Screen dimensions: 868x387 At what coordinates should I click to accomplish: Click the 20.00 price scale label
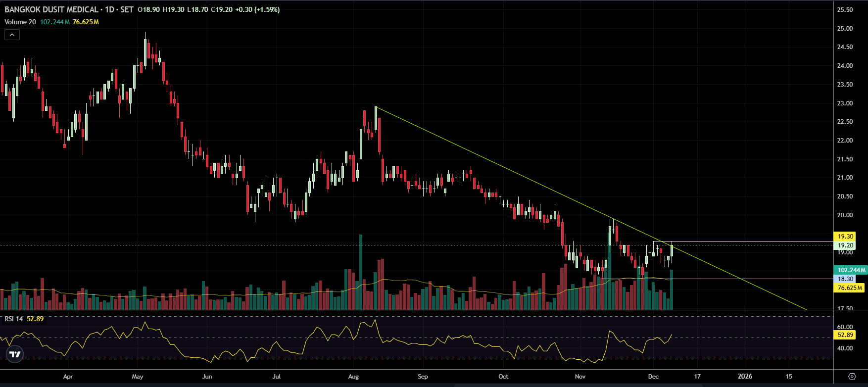coord(845,215)
